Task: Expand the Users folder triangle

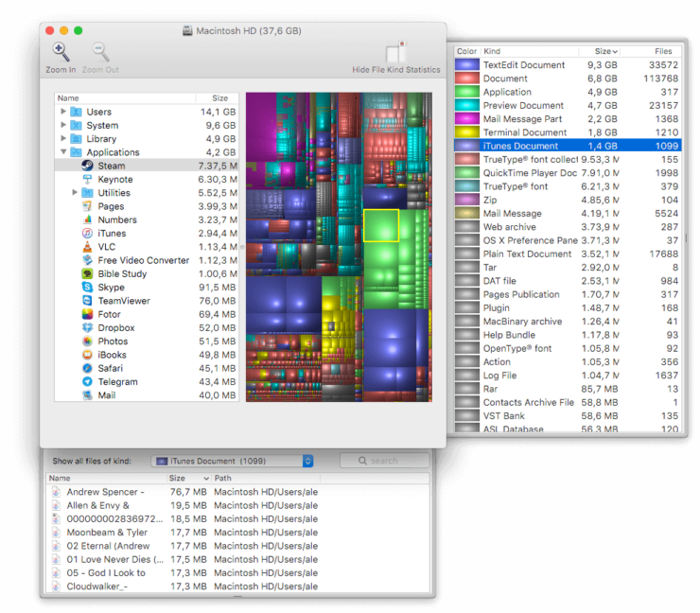Action: pyautogui.click(x=63, y=112)
